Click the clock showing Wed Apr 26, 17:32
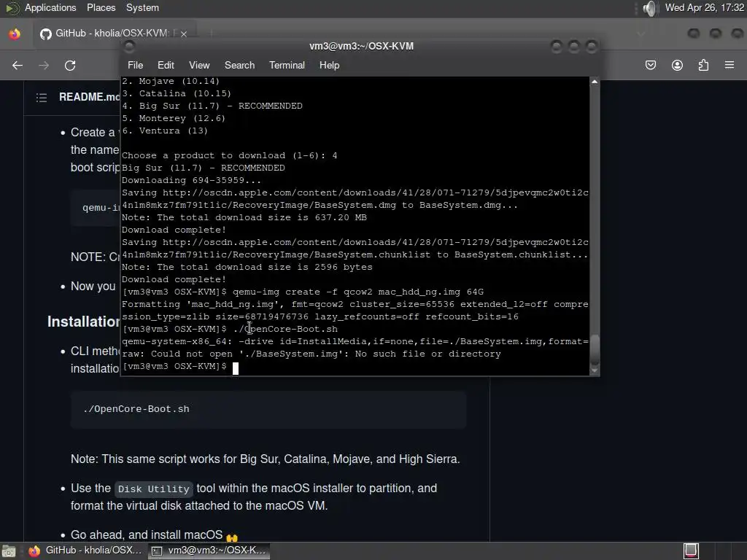 (x=704, y=7)
